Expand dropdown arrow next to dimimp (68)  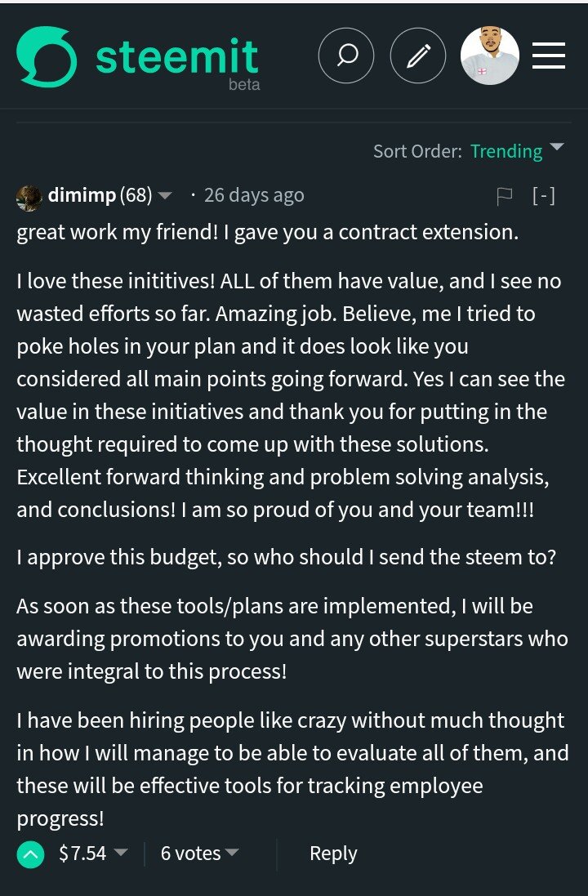(165, 196)
